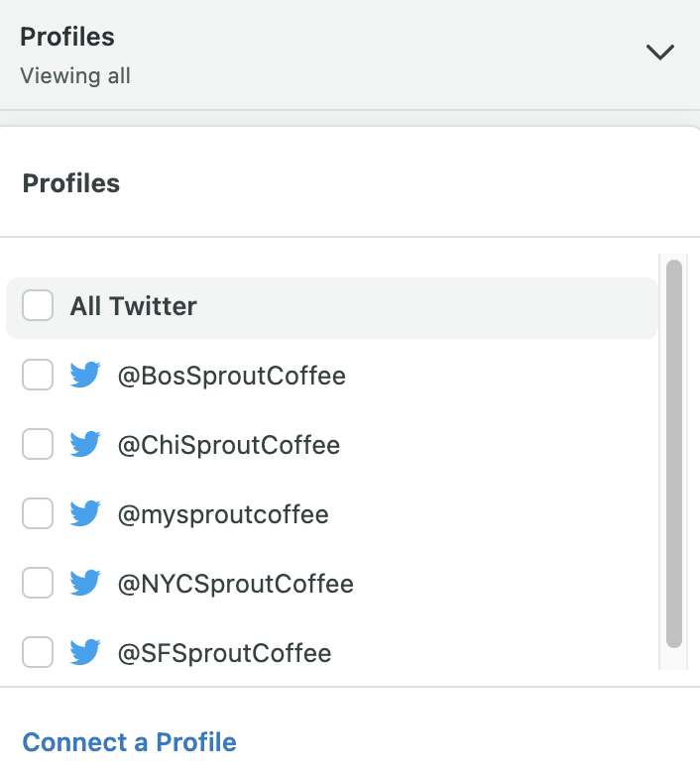This screenshot has height=771, width=700.
Task: Select the @mysproutcoffee checkbox
Action: [x=38, y=513]
